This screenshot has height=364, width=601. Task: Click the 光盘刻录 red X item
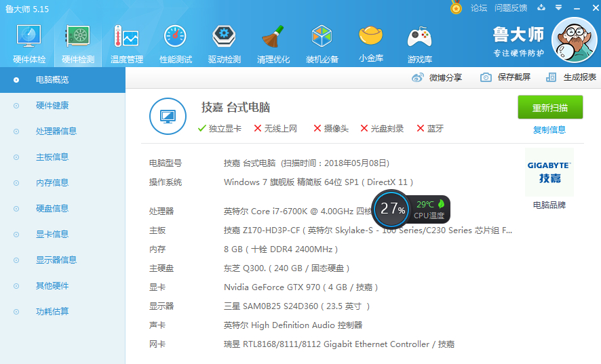[382, 129]
